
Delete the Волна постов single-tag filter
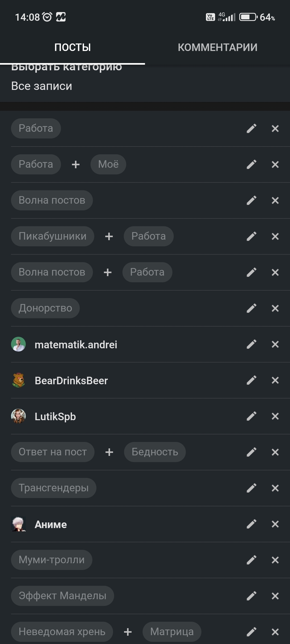click(275, 200)
